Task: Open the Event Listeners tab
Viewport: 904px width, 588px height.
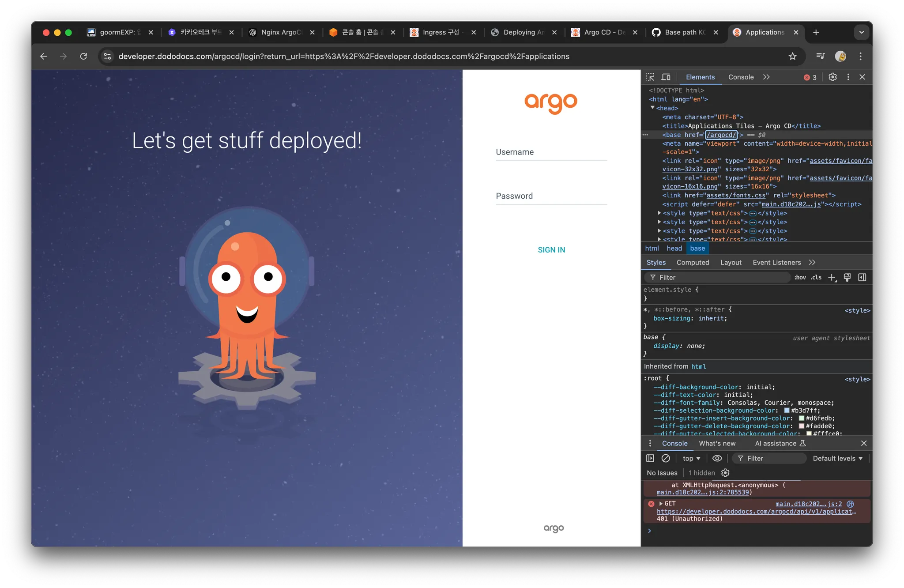Action: click(x=776, y=262)
